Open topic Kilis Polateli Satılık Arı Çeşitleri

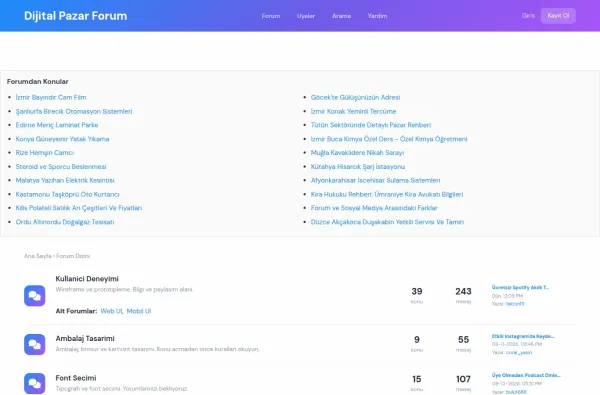79,208
